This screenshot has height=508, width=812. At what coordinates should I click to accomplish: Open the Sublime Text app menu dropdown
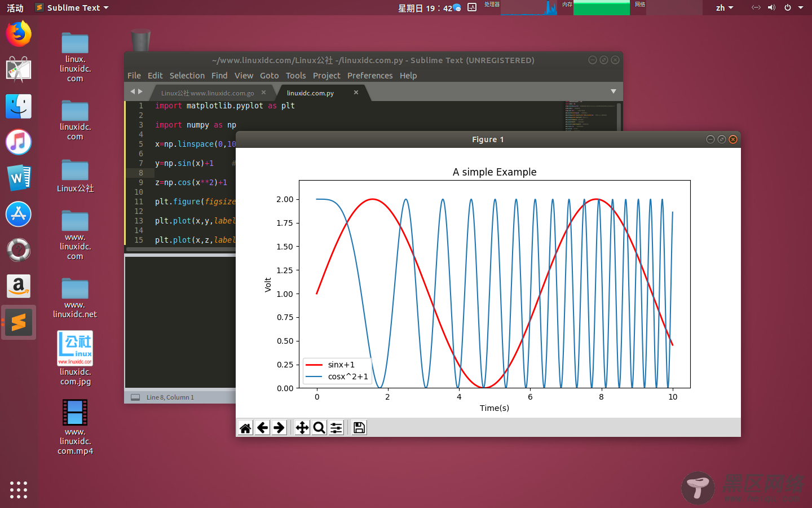click(x=72, y=7)
